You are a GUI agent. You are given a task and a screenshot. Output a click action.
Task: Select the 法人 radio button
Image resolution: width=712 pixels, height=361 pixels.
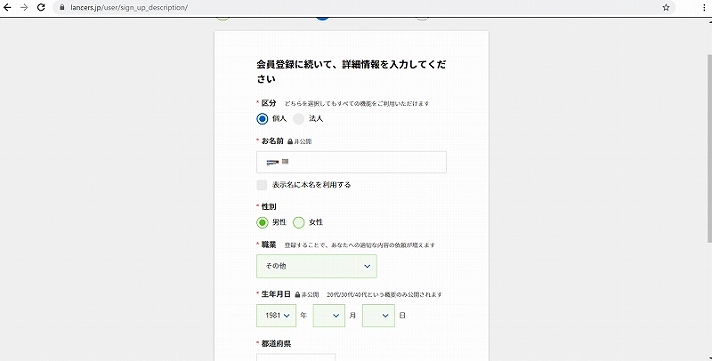click(298, 119)
